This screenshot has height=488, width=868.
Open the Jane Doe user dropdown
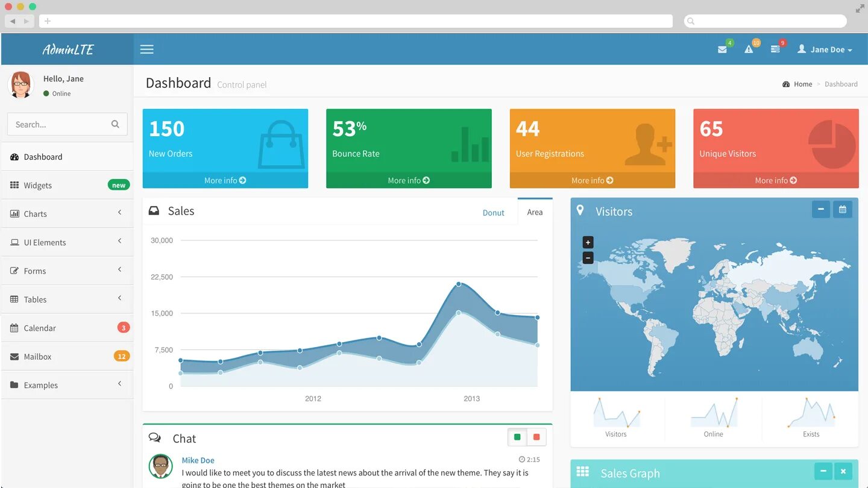click(825, 49)
